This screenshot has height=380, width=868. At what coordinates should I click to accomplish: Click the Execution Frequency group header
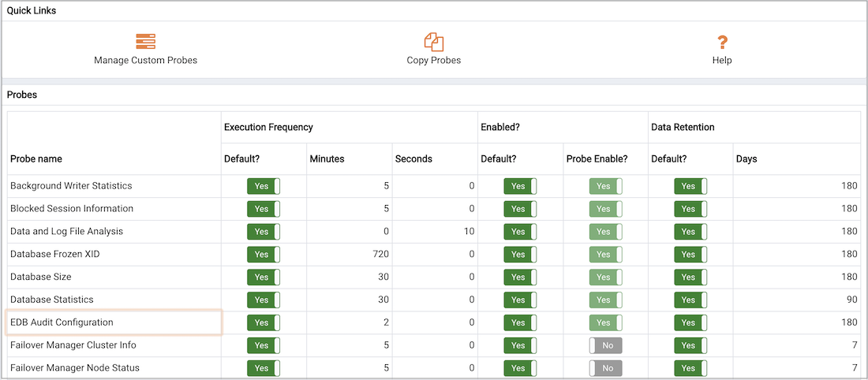(x=268, y=127)
